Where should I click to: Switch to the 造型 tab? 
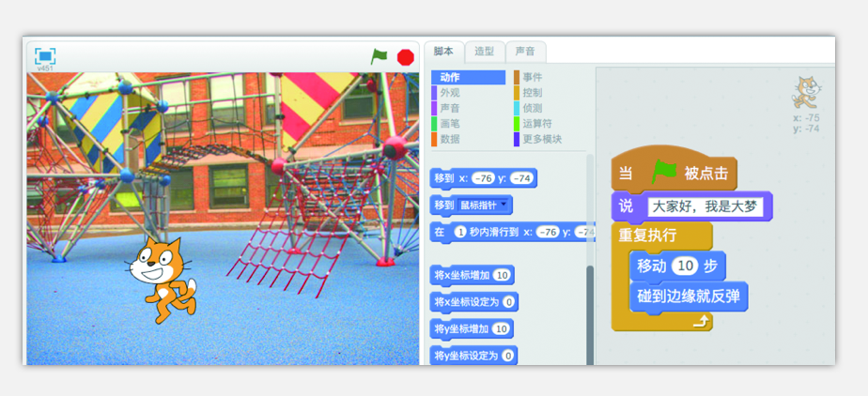pyautogui.click(x=485, y=52)
